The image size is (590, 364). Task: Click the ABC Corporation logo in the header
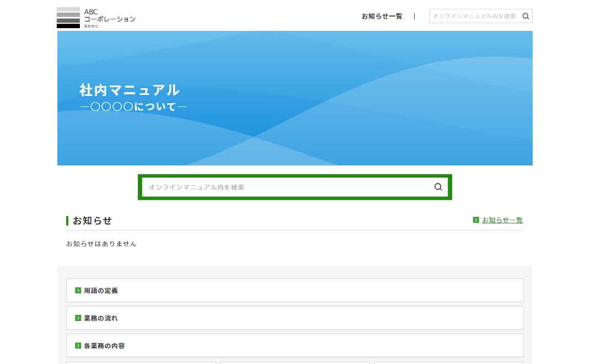[x=96, y=17]
